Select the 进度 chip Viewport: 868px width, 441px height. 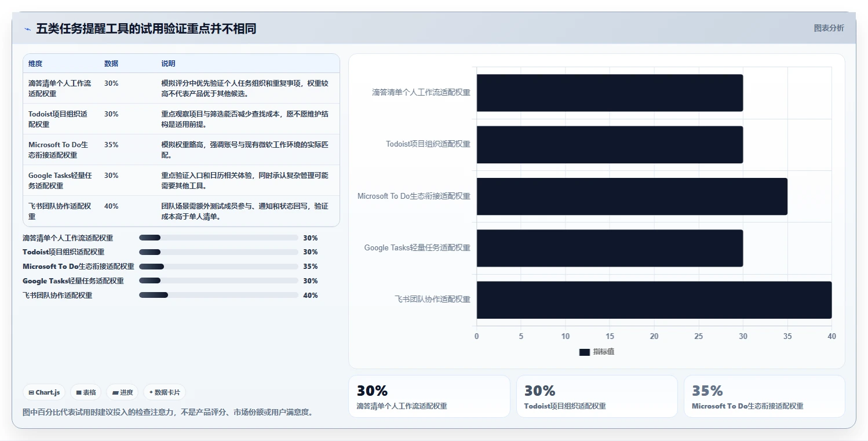pyautogui.click(x=122, y=392)
